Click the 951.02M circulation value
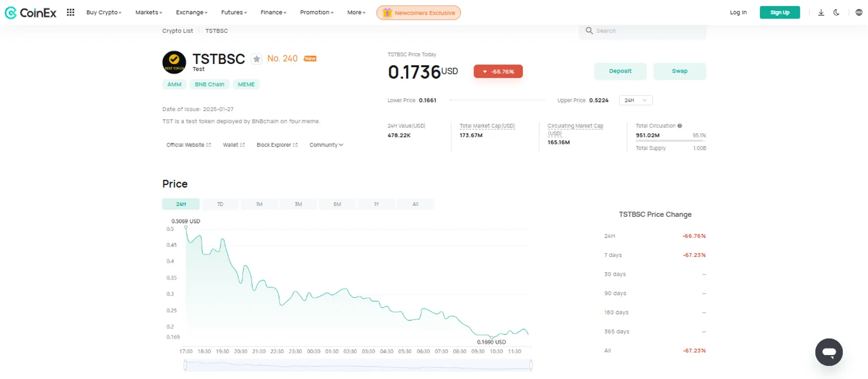Screen dimensions: 868x379 tap(648, 136)
